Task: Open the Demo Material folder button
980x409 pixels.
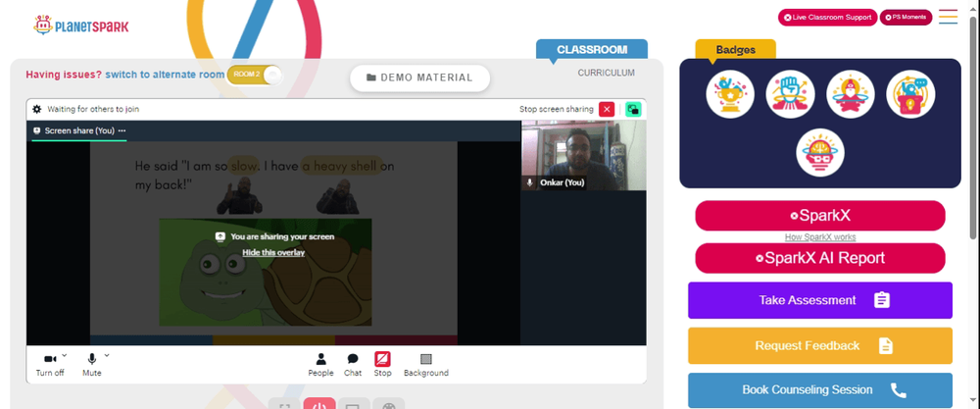Action: pyautogui.click(x=419, y=77)
